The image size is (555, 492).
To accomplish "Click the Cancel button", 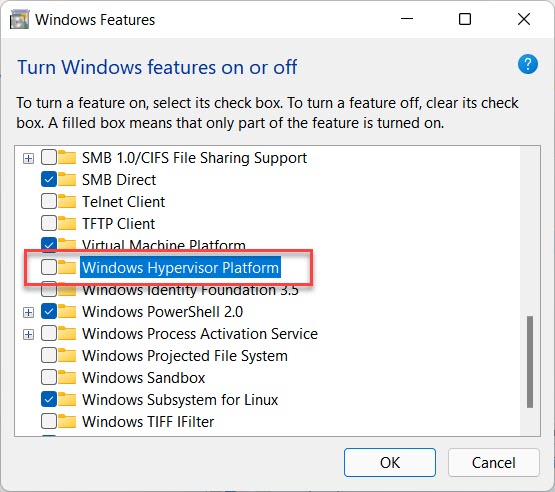I will point(493,462).
